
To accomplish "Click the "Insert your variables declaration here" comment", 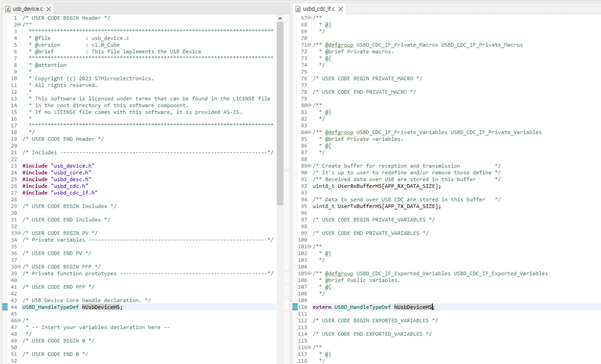I will [x=98, y=327].
